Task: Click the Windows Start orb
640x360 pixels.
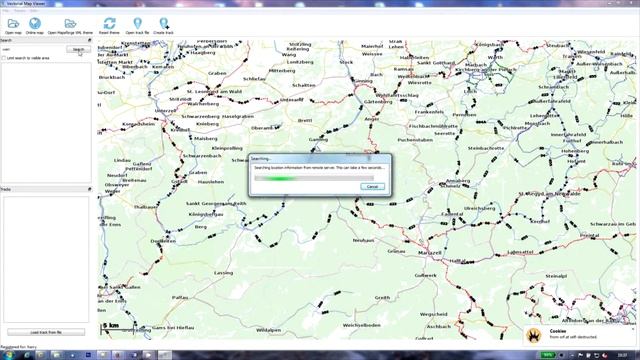Action: 9,355
